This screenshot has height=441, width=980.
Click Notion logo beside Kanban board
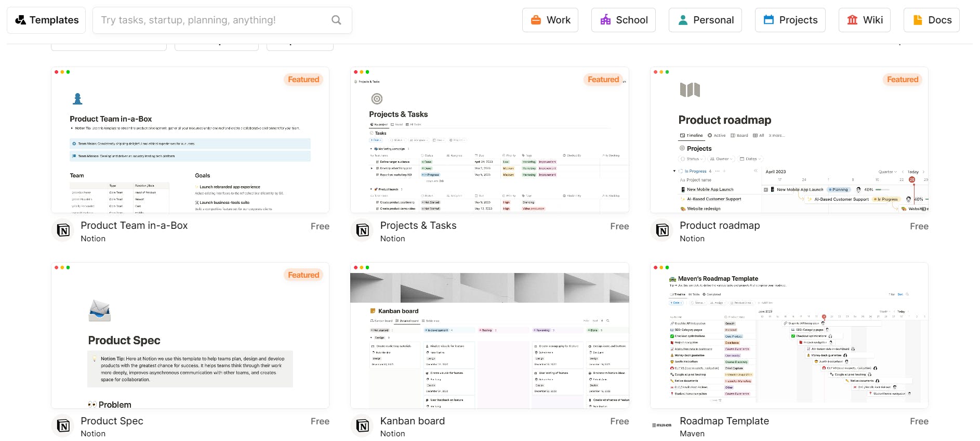click(x=363, y=426)
